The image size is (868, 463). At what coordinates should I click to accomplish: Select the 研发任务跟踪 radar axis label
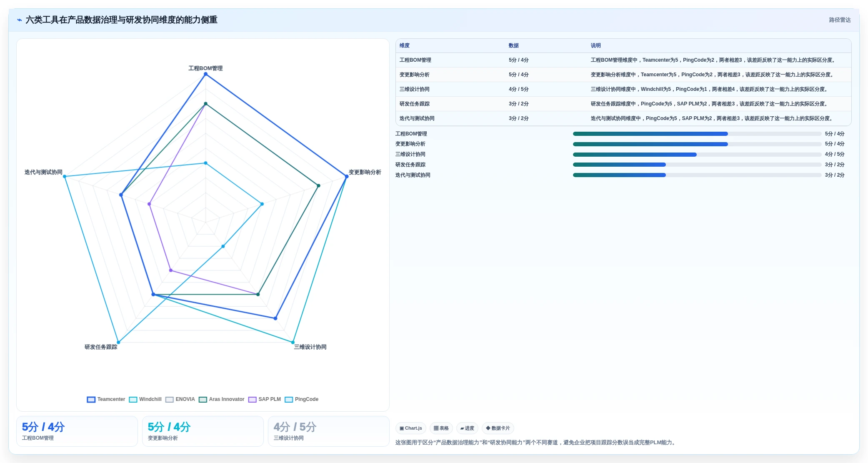[101, 347]
